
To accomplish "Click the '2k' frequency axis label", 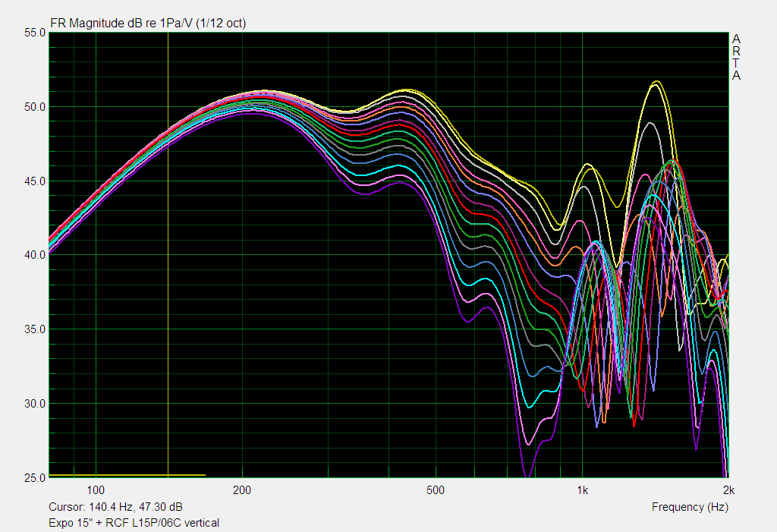I will (728, 490).
